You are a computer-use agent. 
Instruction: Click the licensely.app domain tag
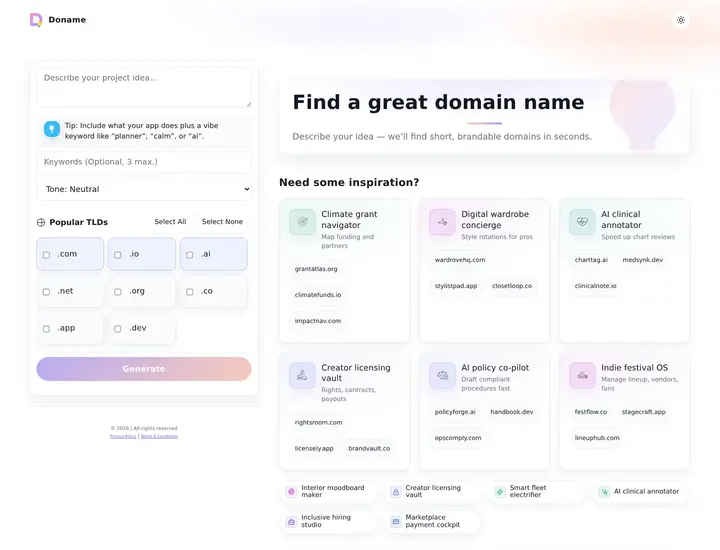[x=314, y=449]
